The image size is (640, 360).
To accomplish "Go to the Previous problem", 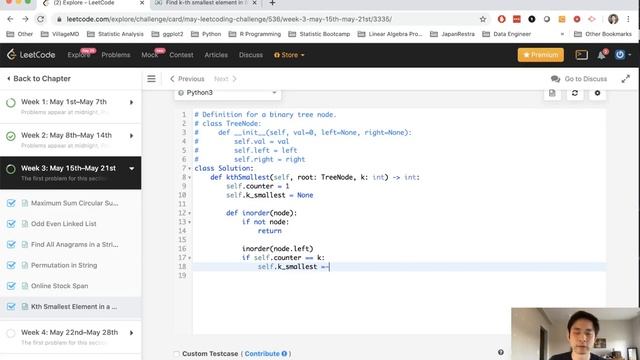I will click(187, 79).
